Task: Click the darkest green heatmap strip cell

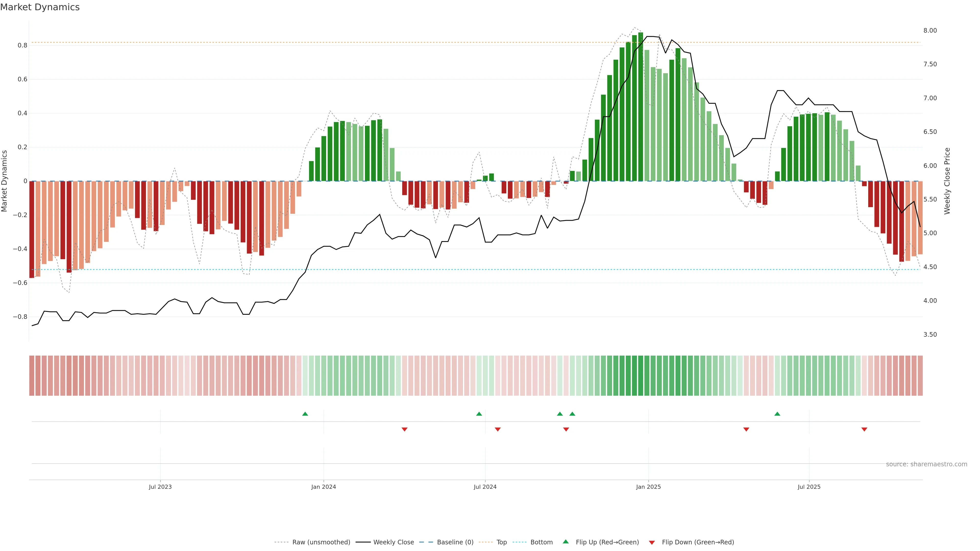Action: tap(641, 376)
